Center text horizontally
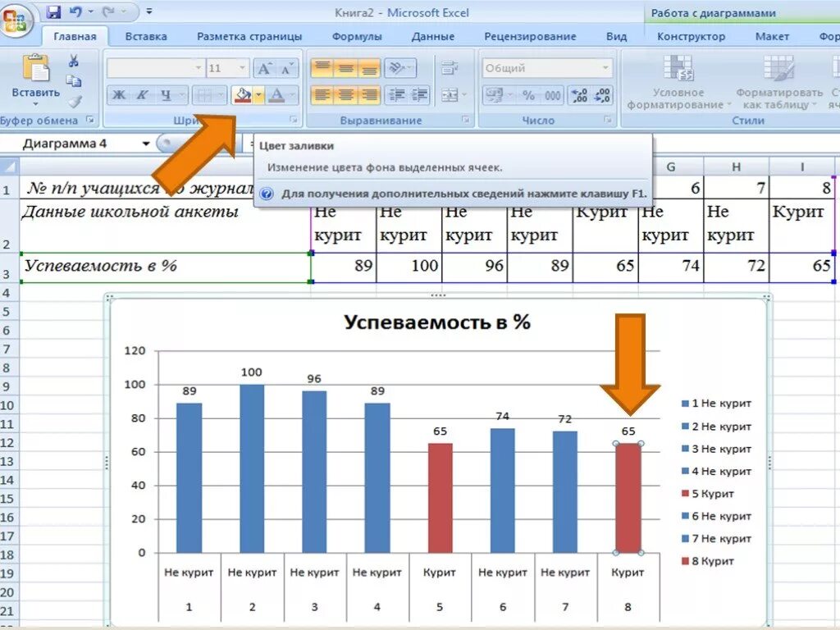The height and width of the screenshot is (630, 840). (345, 95)
